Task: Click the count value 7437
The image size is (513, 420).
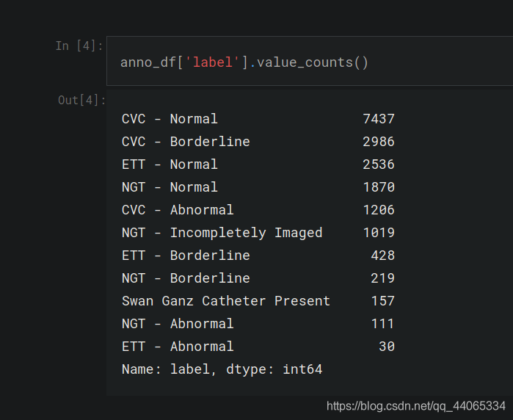Action: tap(379, 119)
